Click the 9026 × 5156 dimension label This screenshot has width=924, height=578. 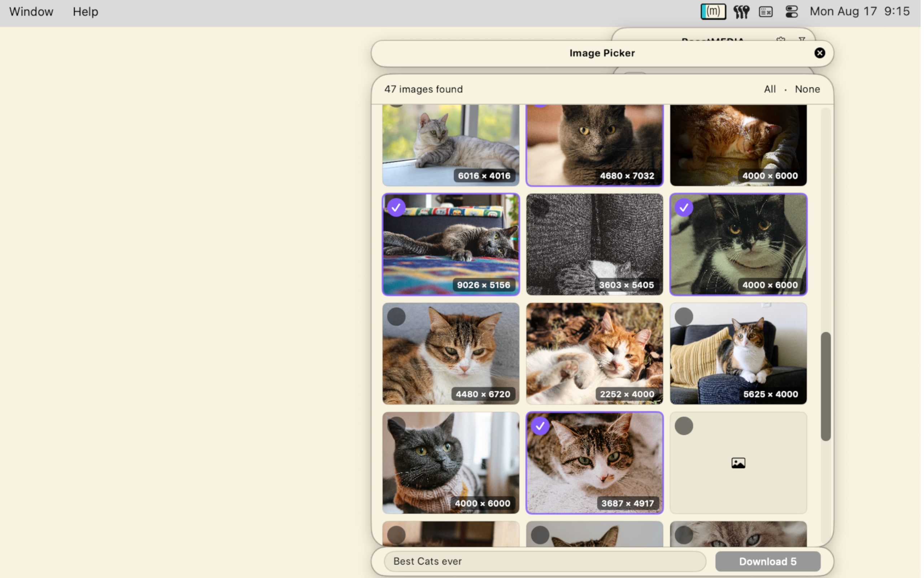point(483,285)
